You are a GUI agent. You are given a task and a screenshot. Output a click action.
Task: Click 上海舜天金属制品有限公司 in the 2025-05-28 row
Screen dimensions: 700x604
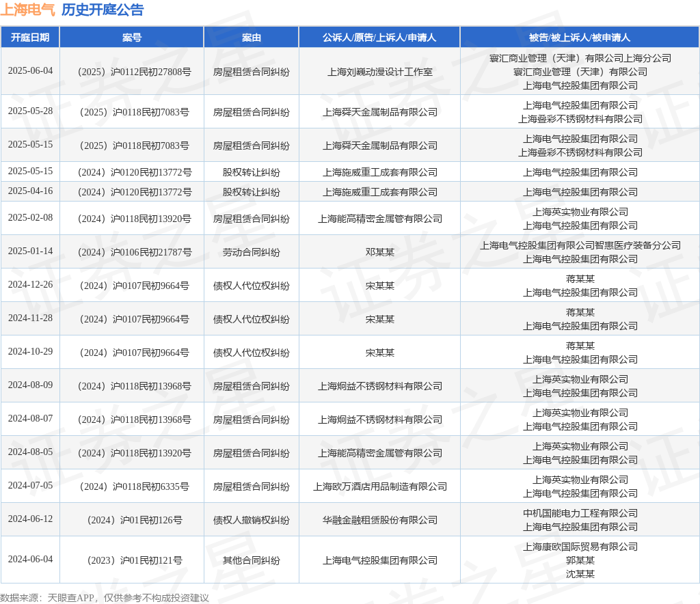coord(380,112)
